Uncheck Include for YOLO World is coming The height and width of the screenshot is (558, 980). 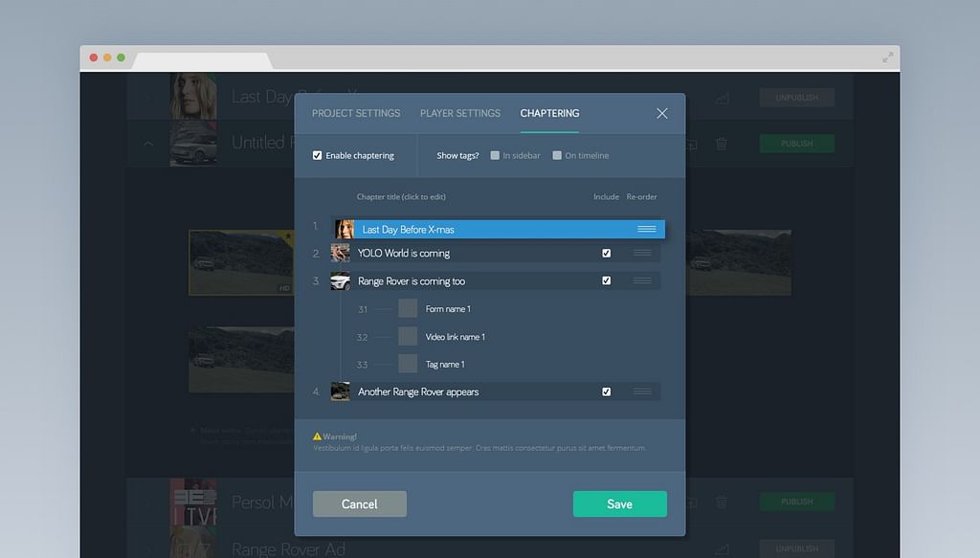[606, 253]
